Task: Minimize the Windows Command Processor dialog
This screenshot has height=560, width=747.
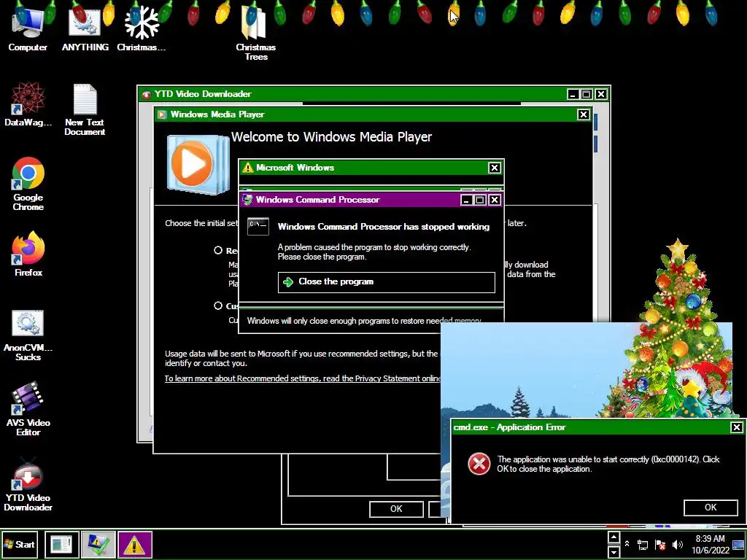Action: [466, 200]
